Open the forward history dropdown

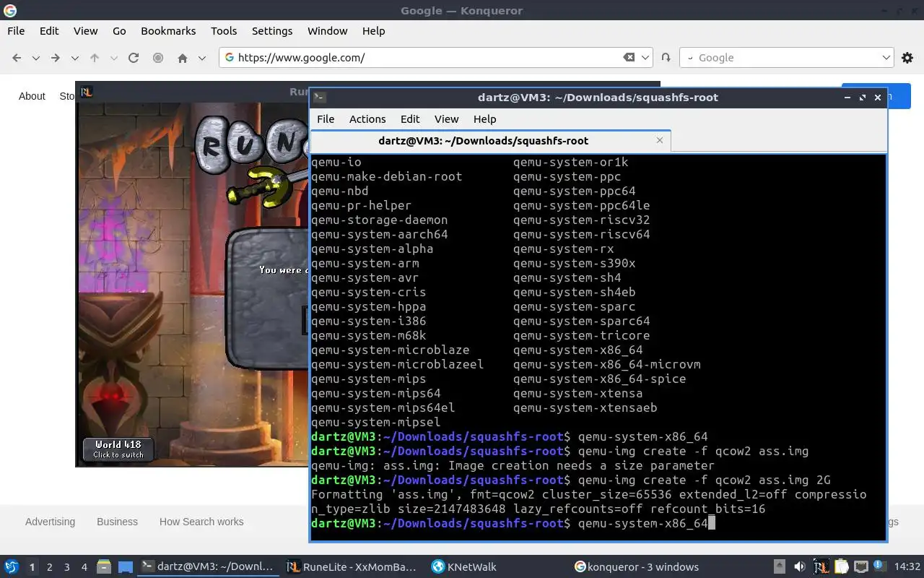[74, 58]
